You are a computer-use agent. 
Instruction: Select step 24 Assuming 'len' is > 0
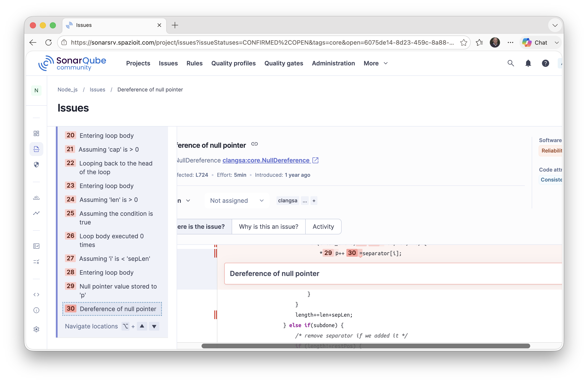[112, 200]
